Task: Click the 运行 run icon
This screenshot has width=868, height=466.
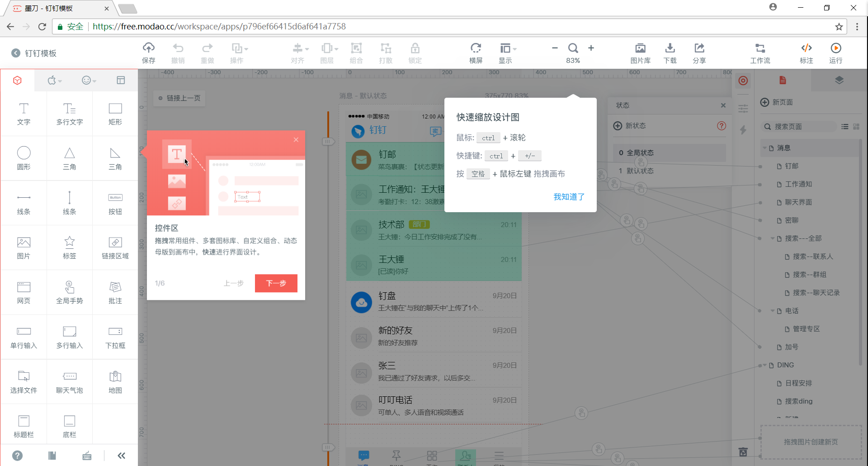Action: [x=836, y=53]
